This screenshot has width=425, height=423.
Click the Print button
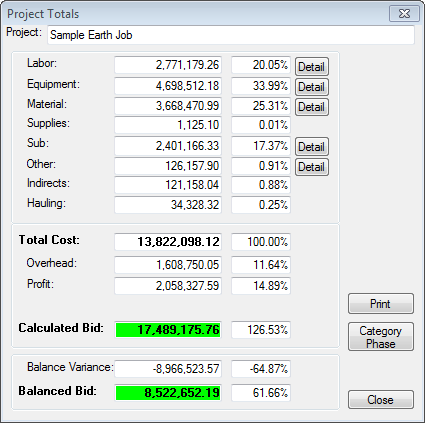click(381, 304)
